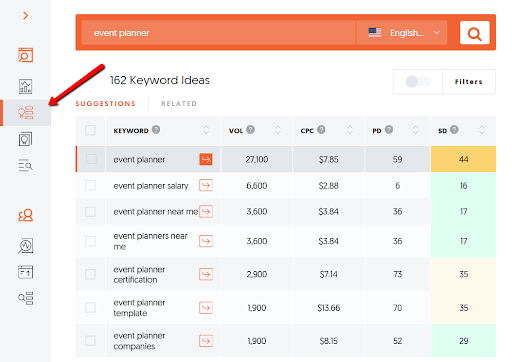Check the box for 'event planner certification'
This screenshot has height=362, width=512.
90,274
